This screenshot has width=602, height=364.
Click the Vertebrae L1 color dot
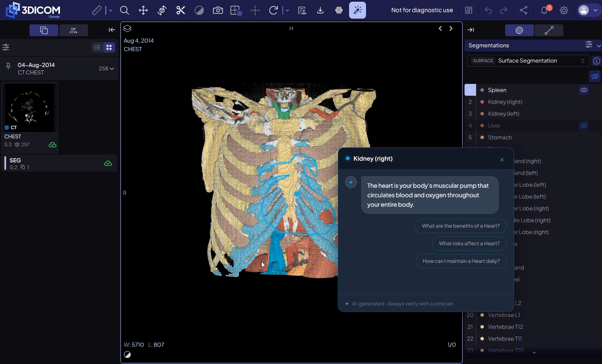(x=482, y=315)
